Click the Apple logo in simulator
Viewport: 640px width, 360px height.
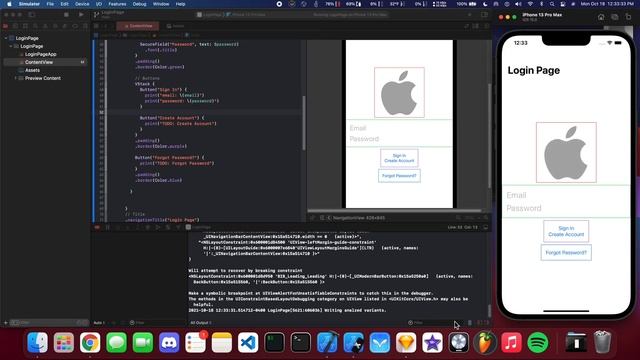[566, 152]
